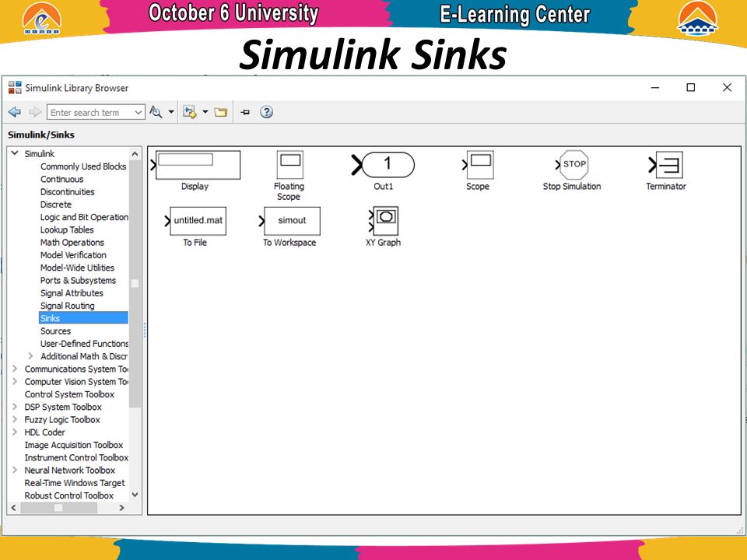Click the vertical pane splitter handle

145,330
